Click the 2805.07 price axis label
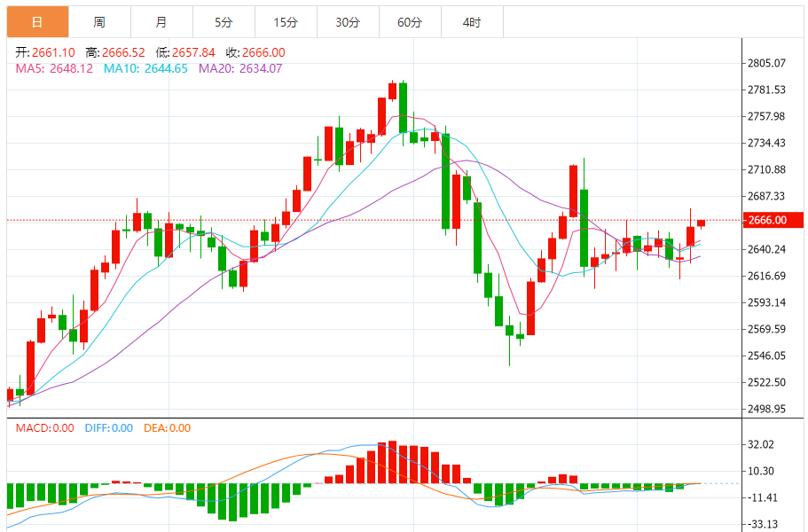 tap(767, 63)
